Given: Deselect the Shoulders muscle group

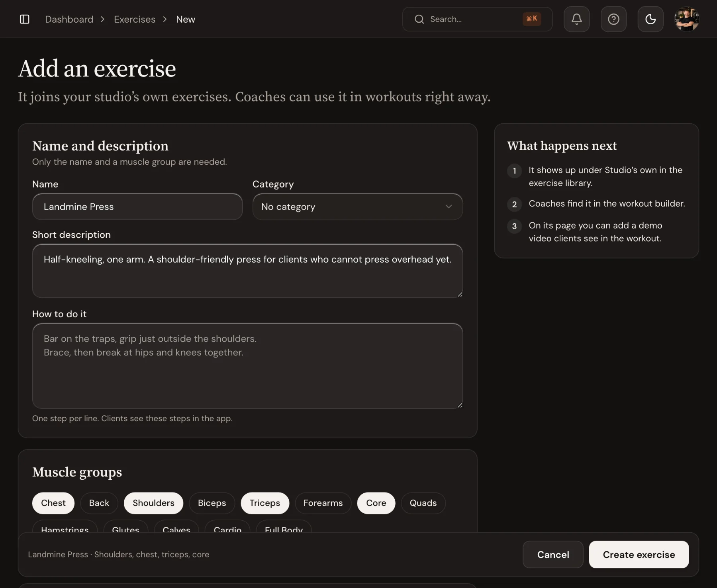Looking at the screenshot, I should tap(153, 503).
